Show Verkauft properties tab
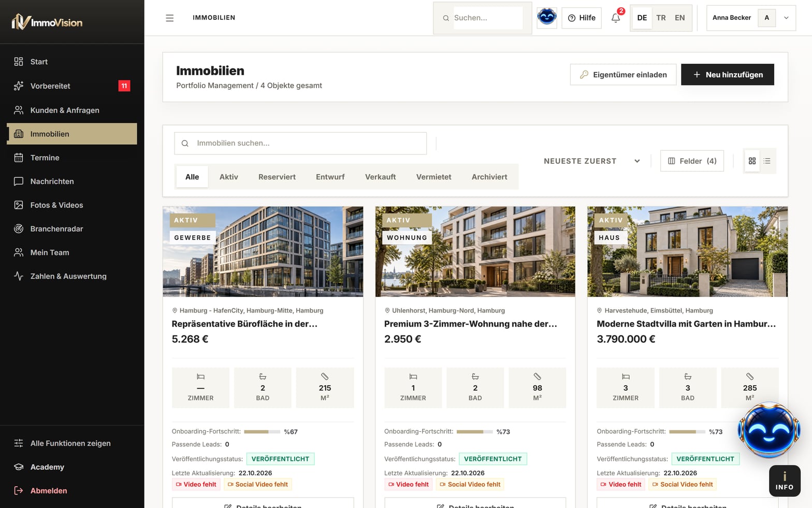Screen dimensions: 812x508 pyautogui.click(x=381, y=177)
